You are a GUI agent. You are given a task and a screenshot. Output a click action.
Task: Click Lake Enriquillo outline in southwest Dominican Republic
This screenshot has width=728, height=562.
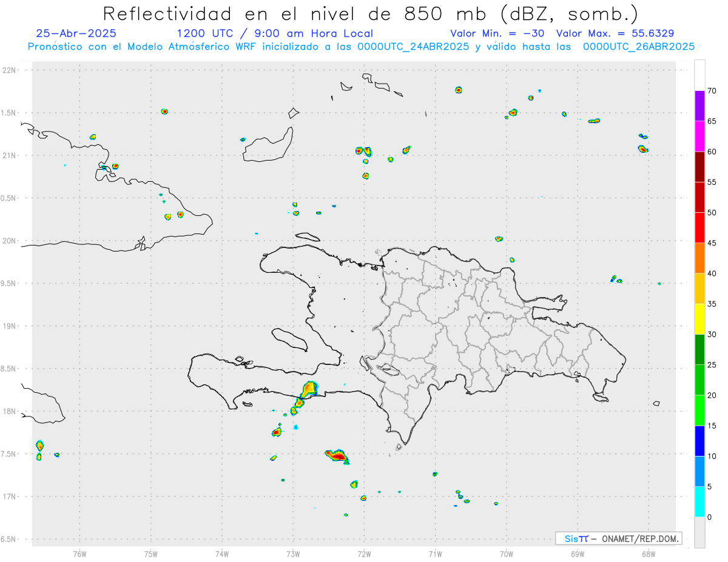387,369
